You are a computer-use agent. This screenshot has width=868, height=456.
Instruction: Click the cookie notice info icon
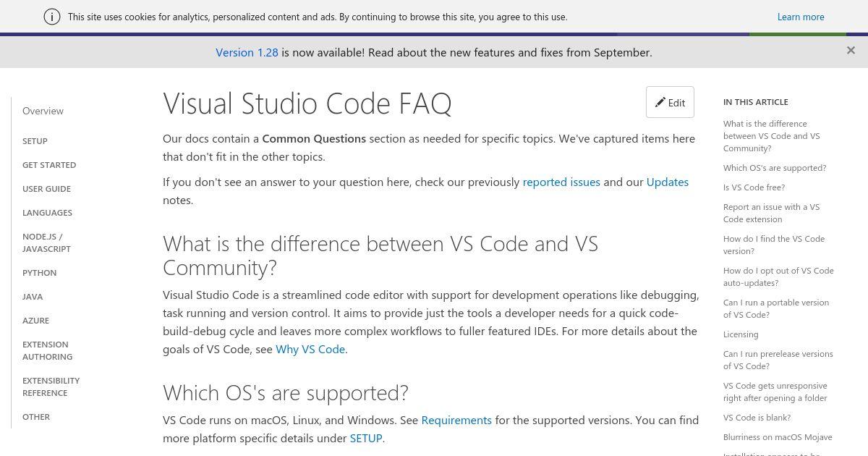click(52, 17)
